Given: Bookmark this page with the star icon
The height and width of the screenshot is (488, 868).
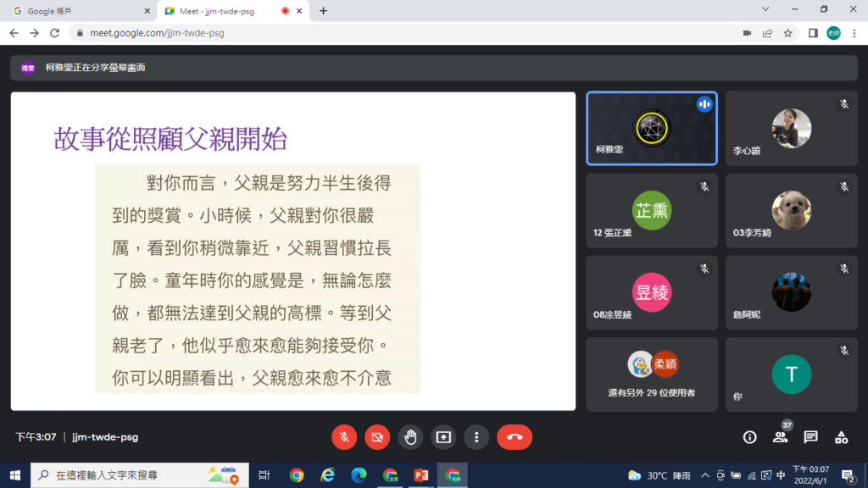Looking at the screenshot, I should coord(787,33).
